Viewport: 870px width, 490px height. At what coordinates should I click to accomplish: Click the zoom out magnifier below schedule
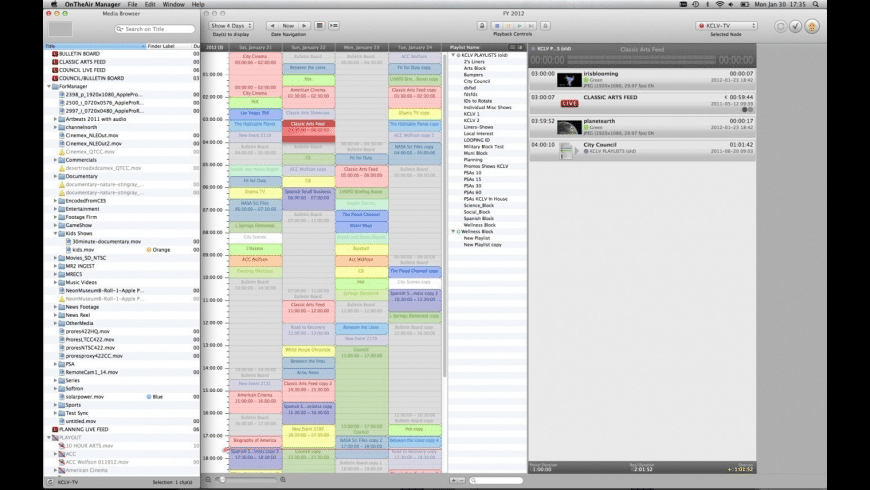click(208, 480)
